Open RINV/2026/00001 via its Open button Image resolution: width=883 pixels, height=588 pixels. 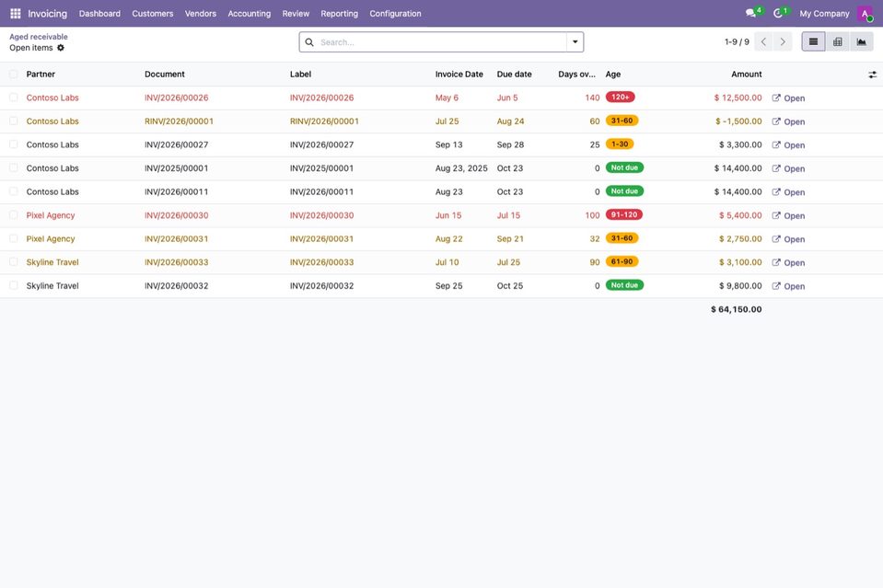point(788,121)
